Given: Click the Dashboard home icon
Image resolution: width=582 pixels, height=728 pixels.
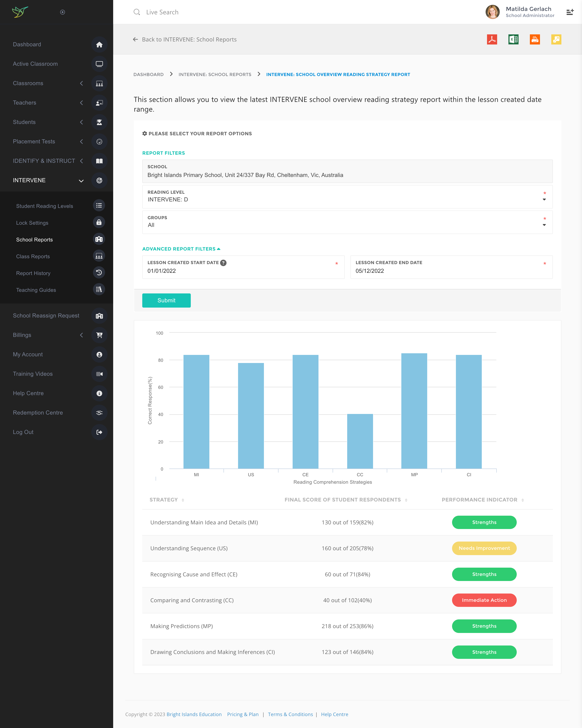Looking at the screenshot, I should [99, 44].
